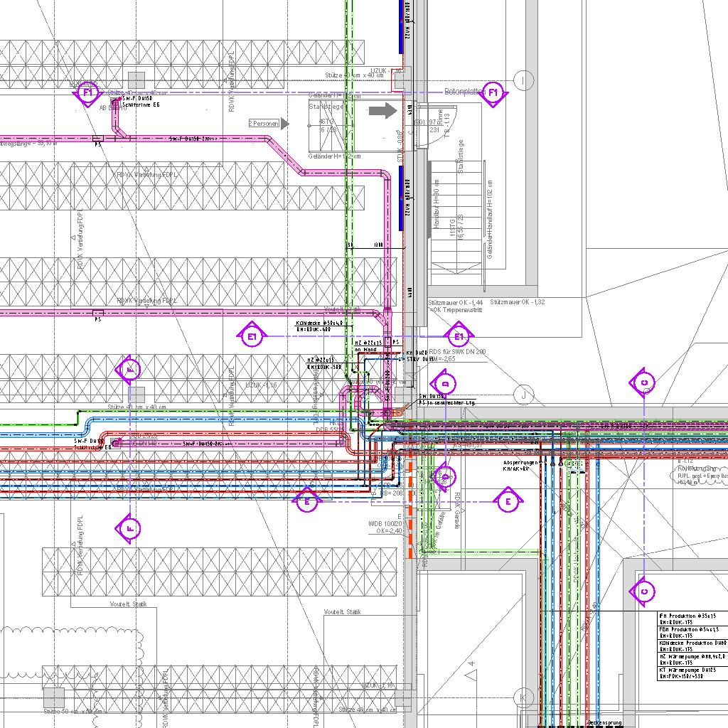
Task: Select the right E1 section marker
Action: point(459,336)
